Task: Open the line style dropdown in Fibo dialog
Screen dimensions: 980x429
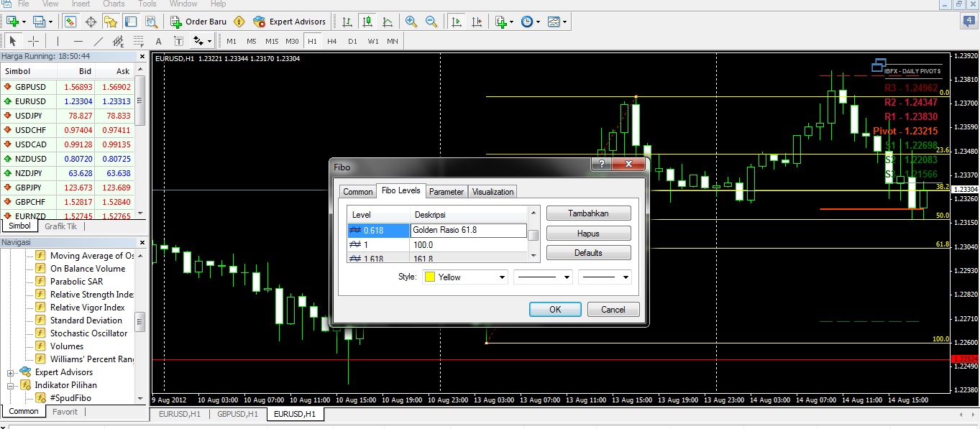Action: click(544, 277)
